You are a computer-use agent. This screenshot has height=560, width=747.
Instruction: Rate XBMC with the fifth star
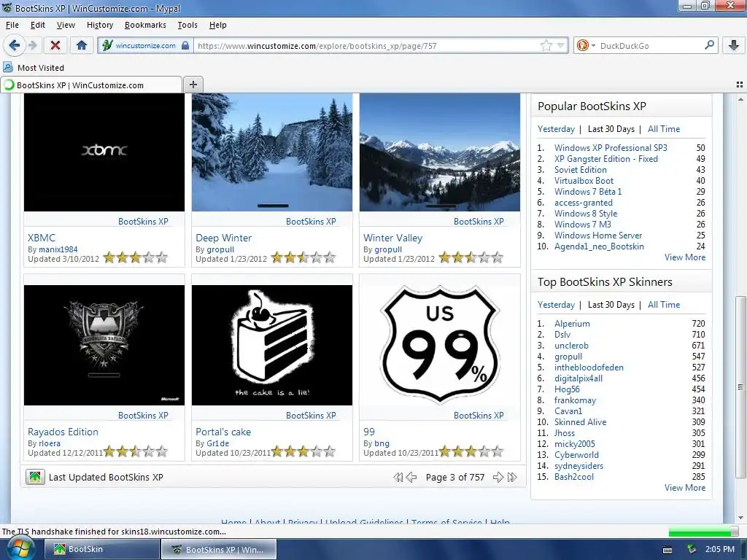[x=162, y=257]
